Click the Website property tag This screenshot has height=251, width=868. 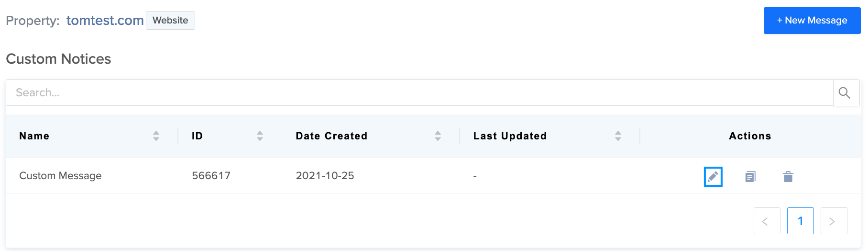(x=170, y=21)
